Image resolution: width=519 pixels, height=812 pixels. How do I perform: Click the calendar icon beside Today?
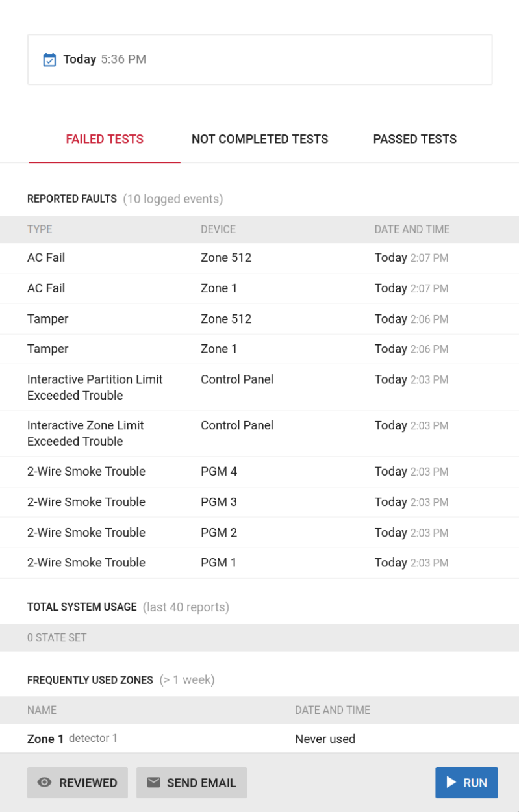[x=49, y=60]
